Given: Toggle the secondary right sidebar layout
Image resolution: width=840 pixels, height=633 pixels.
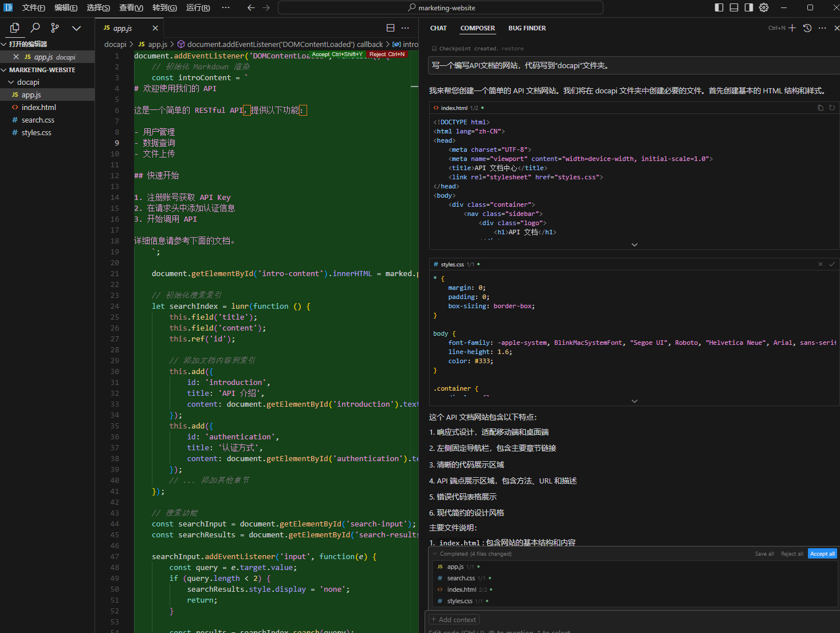Looking at the screenshot, I should coord(749,7).
